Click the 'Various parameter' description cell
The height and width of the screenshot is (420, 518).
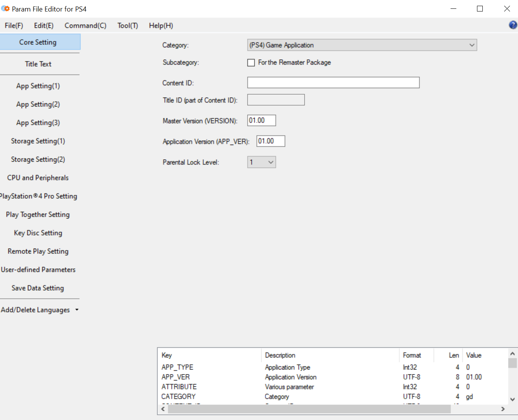(x=289, y=387)
